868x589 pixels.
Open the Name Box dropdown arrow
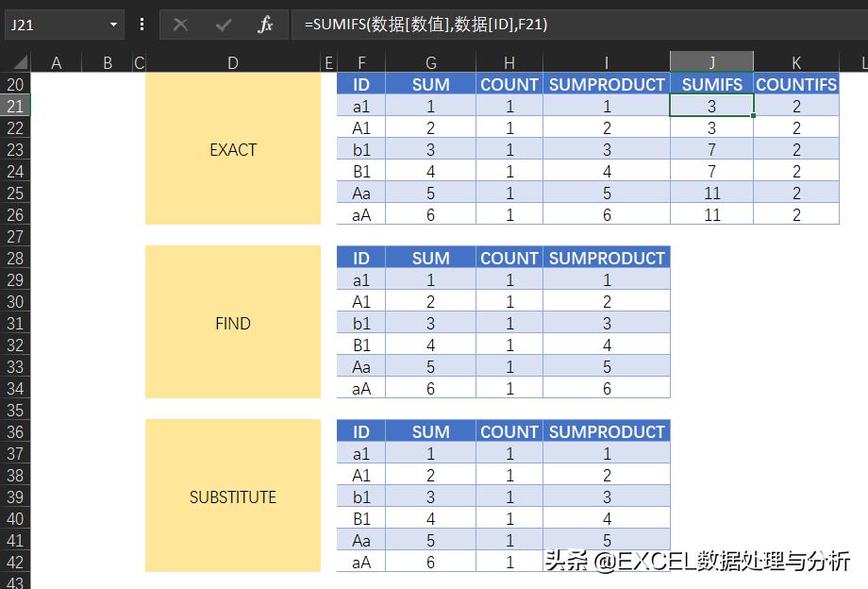[115, 25]
